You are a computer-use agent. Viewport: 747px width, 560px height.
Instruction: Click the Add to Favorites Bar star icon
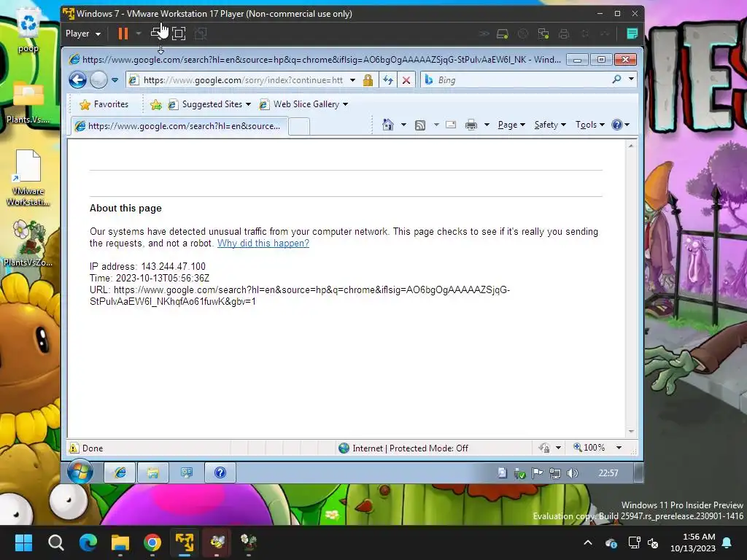(x=156, y=104)
